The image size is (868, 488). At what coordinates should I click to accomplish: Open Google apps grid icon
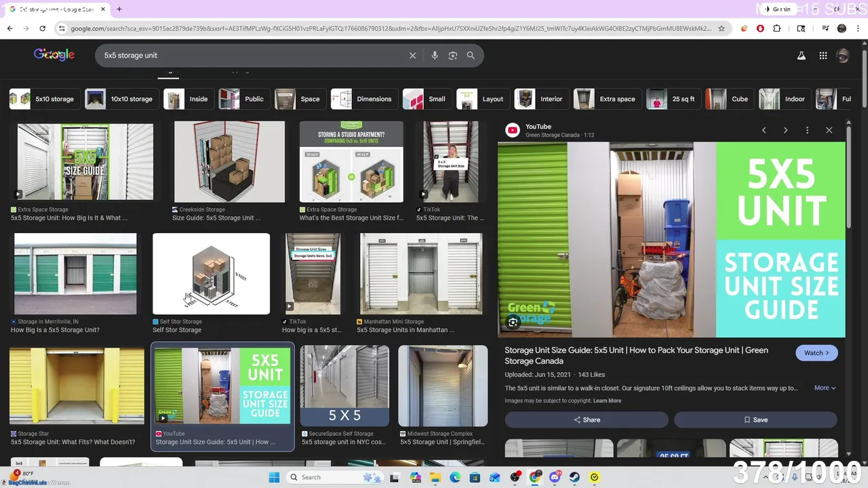tap(823, 56)
